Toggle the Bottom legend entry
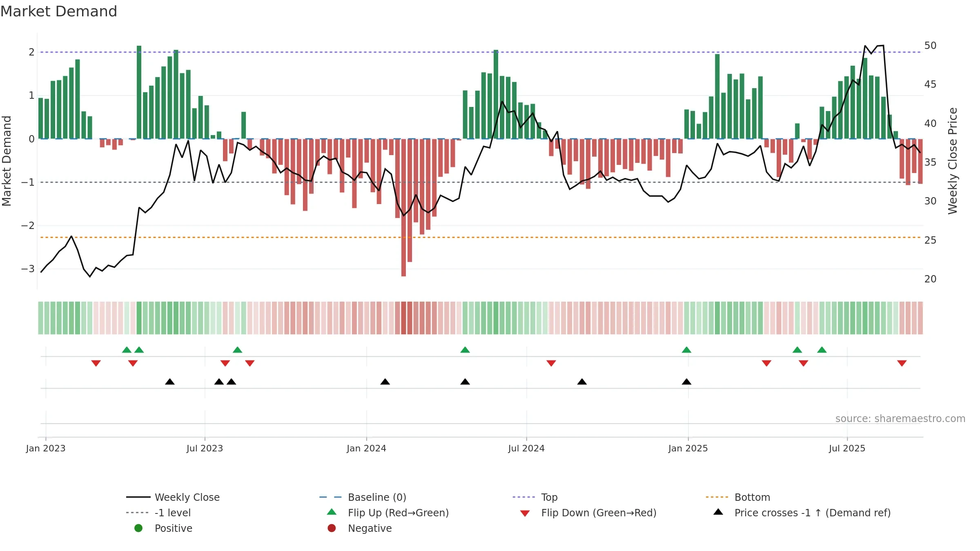980x551 pixels. 738,497
